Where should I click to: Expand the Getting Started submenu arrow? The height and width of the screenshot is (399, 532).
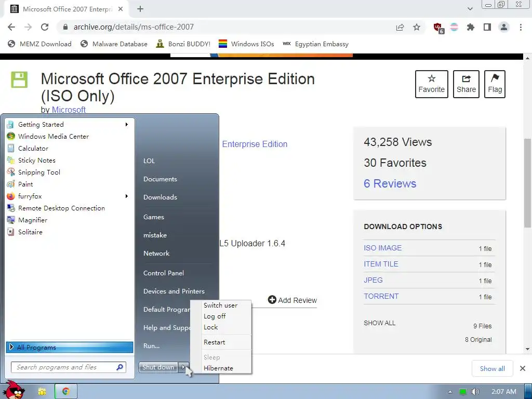coord(127,125)
